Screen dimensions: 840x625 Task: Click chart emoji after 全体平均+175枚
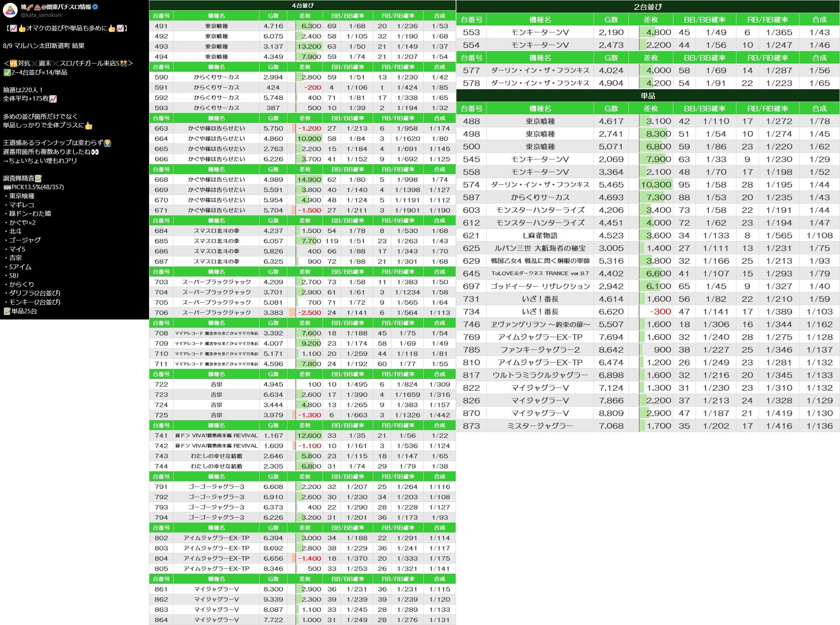(x=53, y=99)
